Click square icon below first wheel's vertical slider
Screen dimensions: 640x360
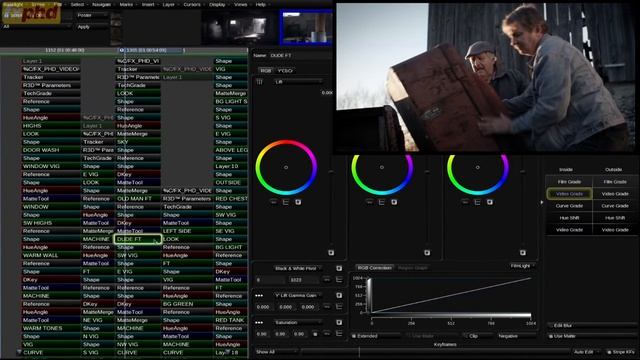point(331,253)
